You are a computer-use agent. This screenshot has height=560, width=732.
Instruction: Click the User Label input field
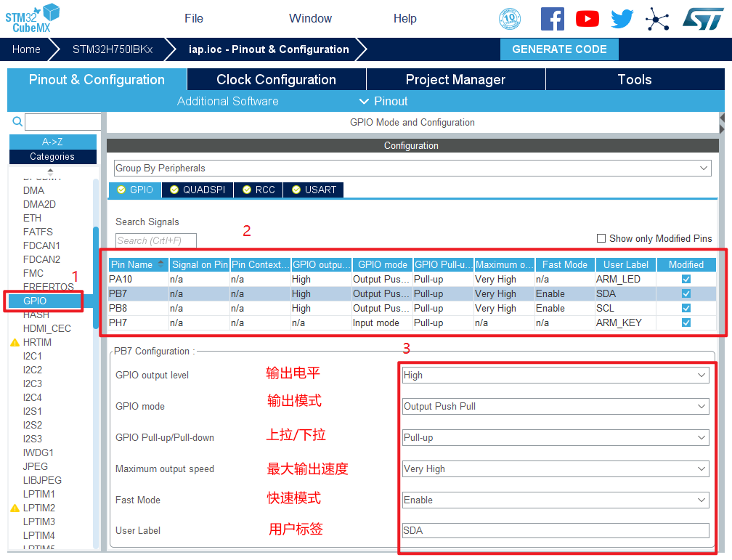pos(556,531)
